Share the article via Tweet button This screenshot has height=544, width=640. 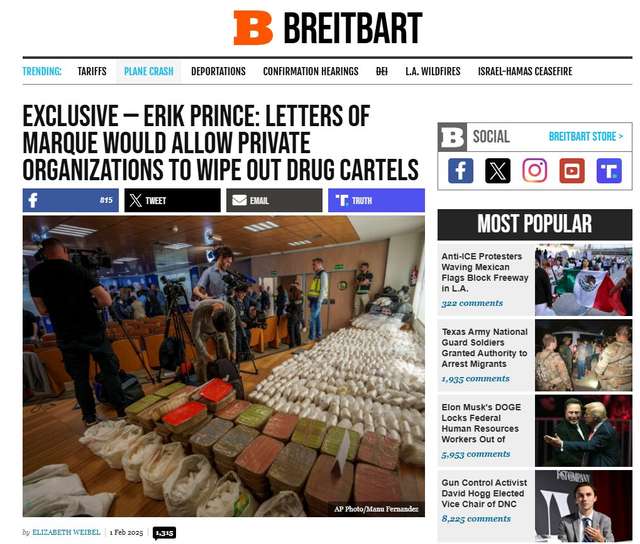(172, 200)
